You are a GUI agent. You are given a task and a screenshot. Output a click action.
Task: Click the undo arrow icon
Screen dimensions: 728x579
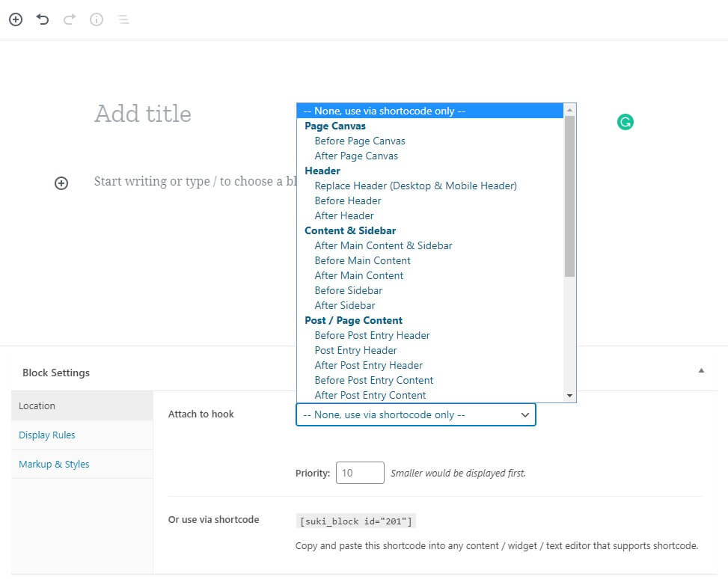pyautogui.click(x=43, y=19)
